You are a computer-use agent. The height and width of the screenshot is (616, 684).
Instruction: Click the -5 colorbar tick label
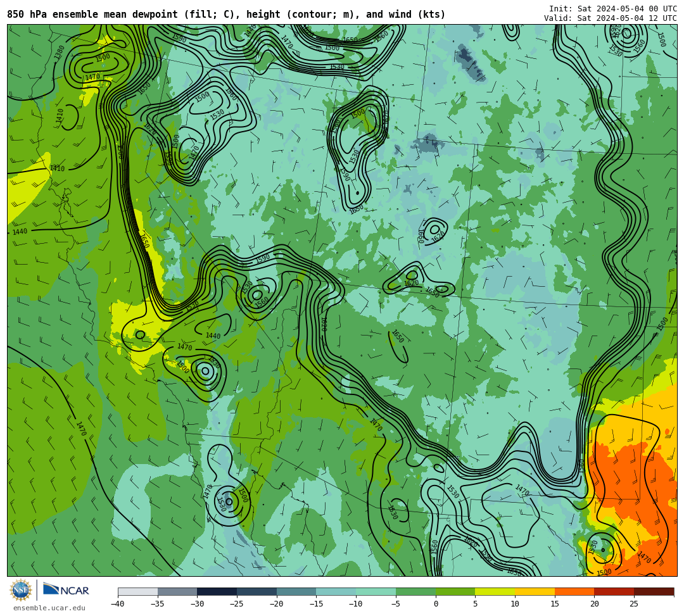coord(396,604)
